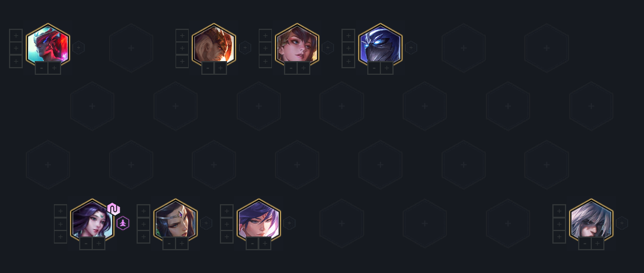This screenshot has width=644, height=273.
Task: Open small hexagon slot right of Wukong
Action: pos(245,48)
